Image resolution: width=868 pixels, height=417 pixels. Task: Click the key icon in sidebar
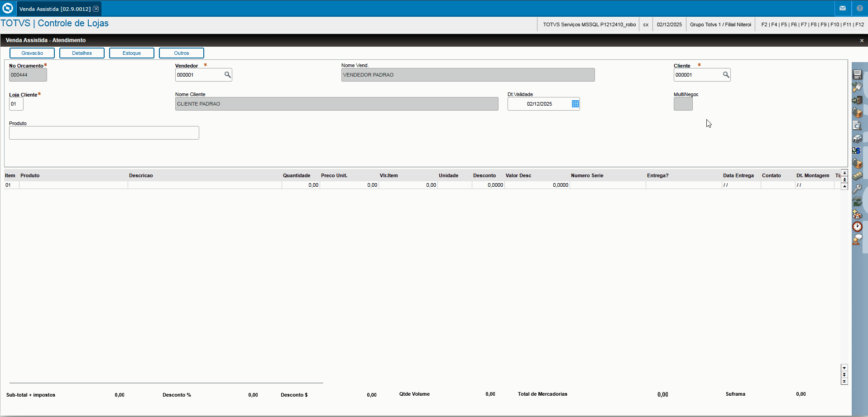[x=857, y=189]
